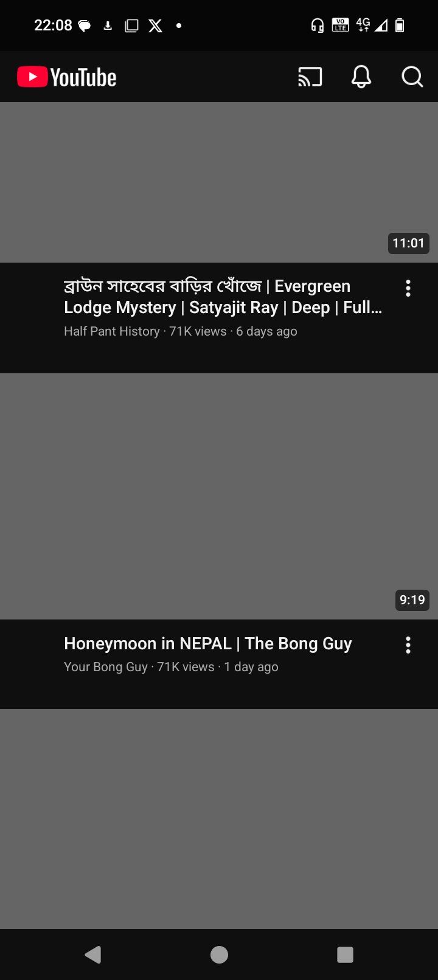Open the Cast to device icon
The height and width of the screenshot is (980, 438).
(310, 77)
